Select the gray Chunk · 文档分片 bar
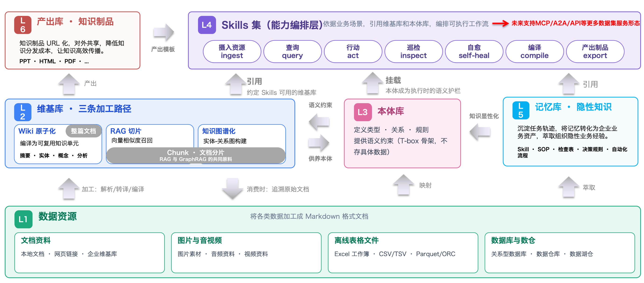This screenshot has width=644, height=283. (196, 155)
